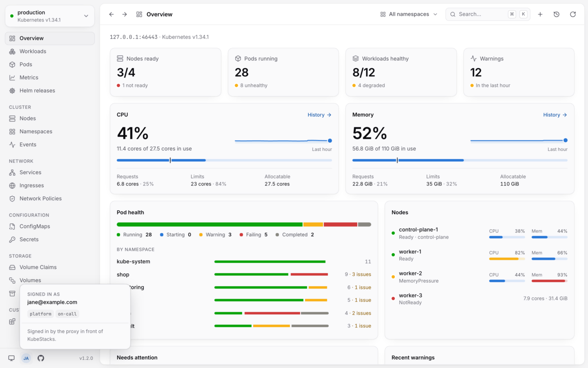The image size is (588, 368).
Task: Select the shop namespace row
Action: click(x=244, y=274)
